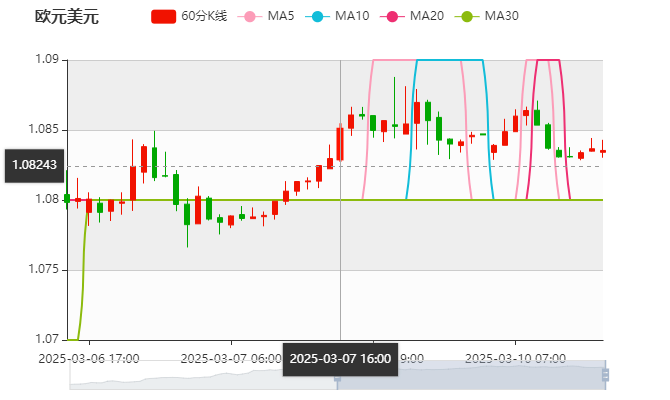Click the MA30 green legend marker

467,16
